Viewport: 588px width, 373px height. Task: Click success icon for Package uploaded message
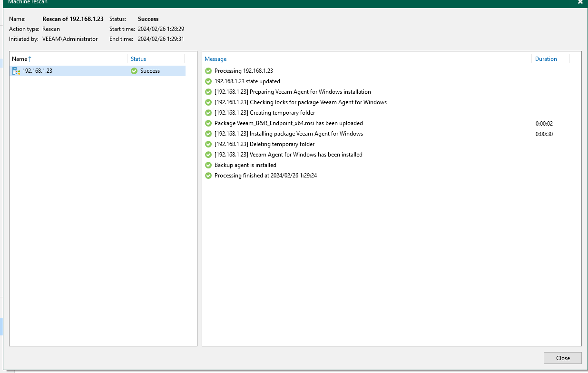coord(208,123)
